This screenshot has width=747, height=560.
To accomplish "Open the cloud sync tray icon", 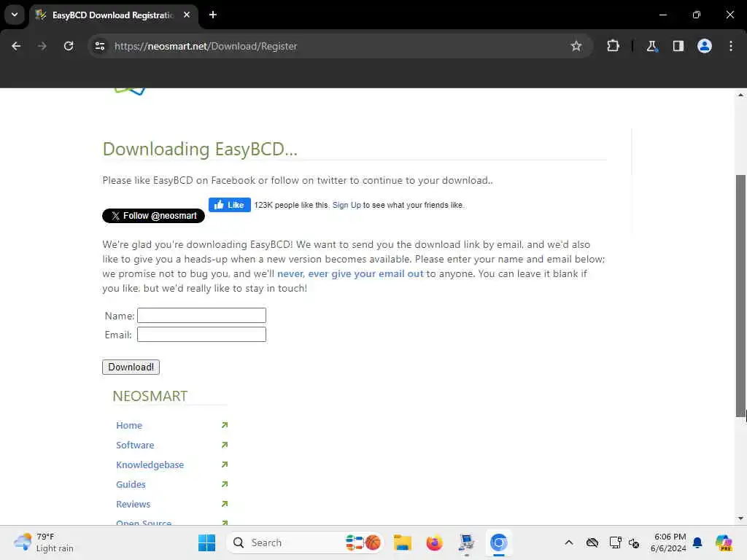I will tap(592, 542).
